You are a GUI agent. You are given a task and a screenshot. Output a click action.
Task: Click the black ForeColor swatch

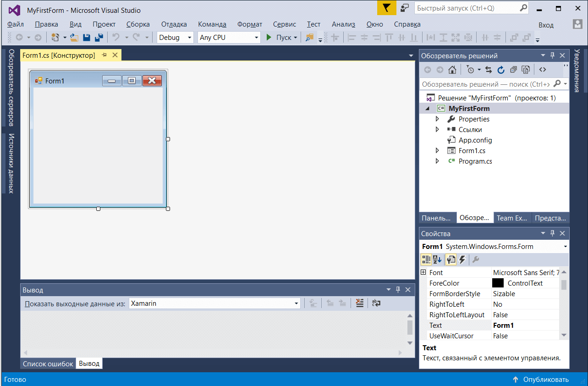click(498, 283)
